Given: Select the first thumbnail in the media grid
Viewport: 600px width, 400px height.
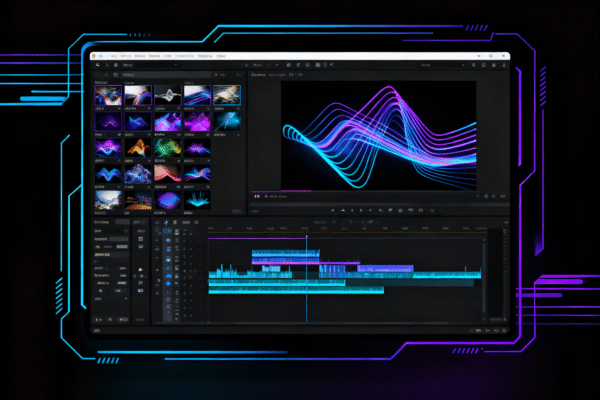Looking at the screenshot, I should click(107, 95).
